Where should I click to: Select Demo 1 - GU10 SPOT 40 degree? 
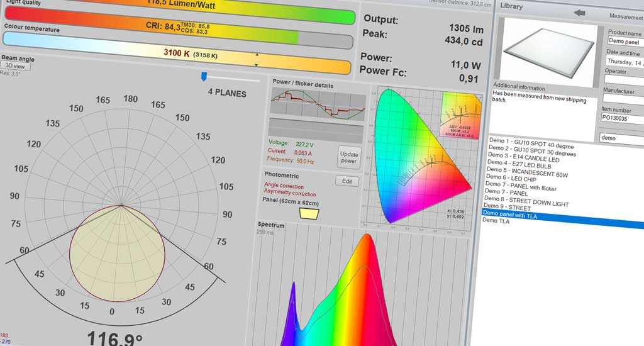coord(531,143)
